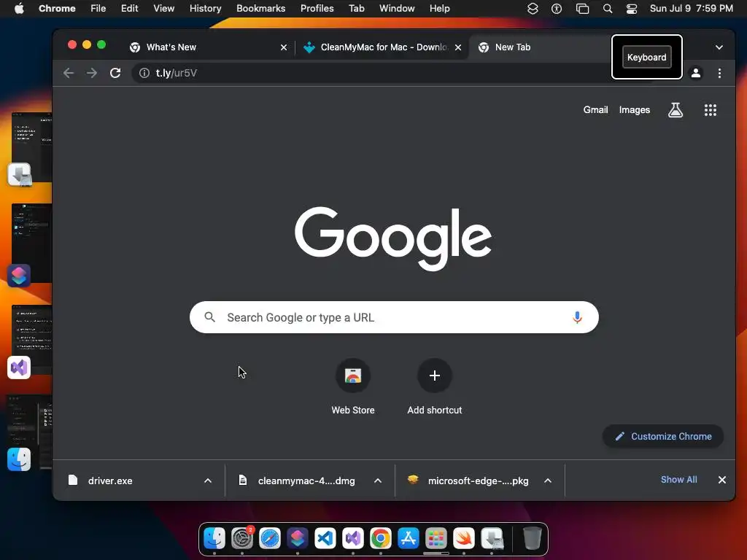747x560 pixels.
Task: Open Shortcuts app in the Dock
Action: point(298,538)
